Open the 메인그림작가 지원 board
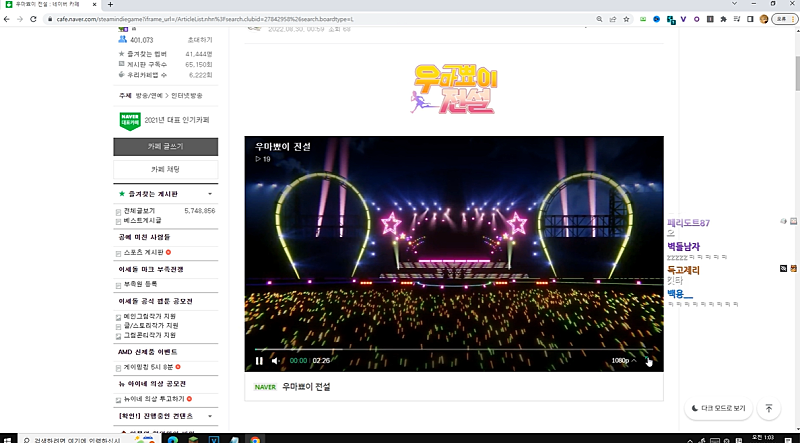This screenshot has width=800, height=443. coord(149,316)
